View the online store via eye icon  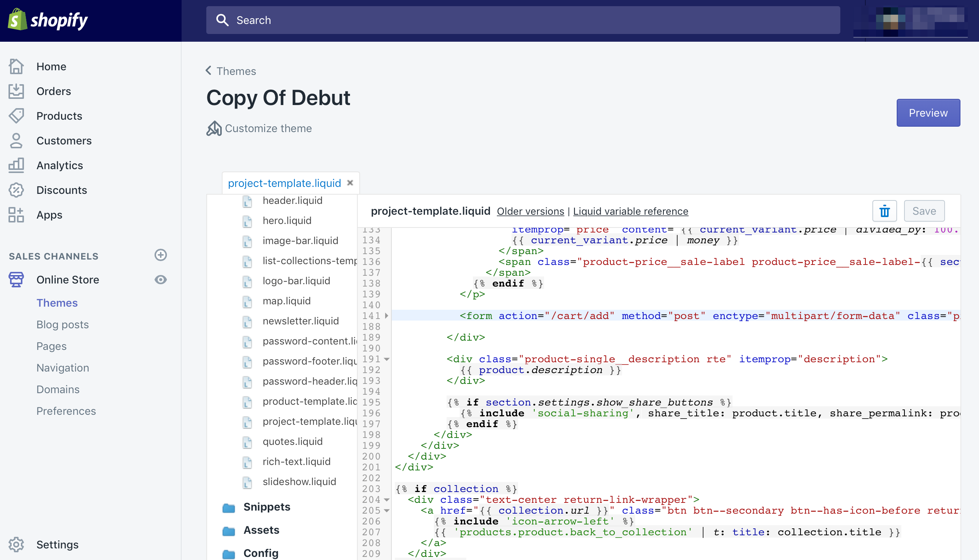[161, 280]
